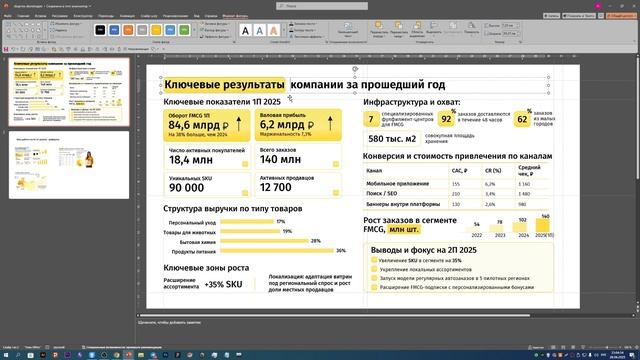Click the title text 'Ключевые результаты'
This screenshot has width=640, height=360.
(224, 84)
